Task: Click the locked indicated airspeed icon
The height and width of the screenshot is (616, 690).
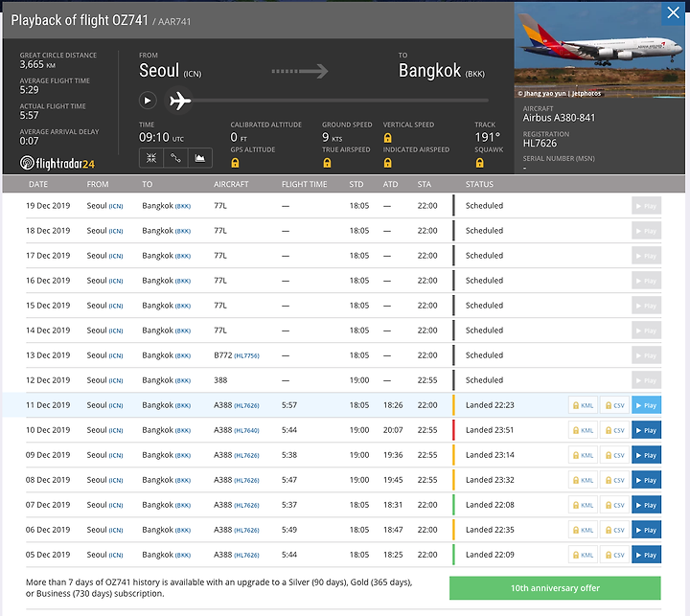Action: pyautogui.click(x=388, y=163)
